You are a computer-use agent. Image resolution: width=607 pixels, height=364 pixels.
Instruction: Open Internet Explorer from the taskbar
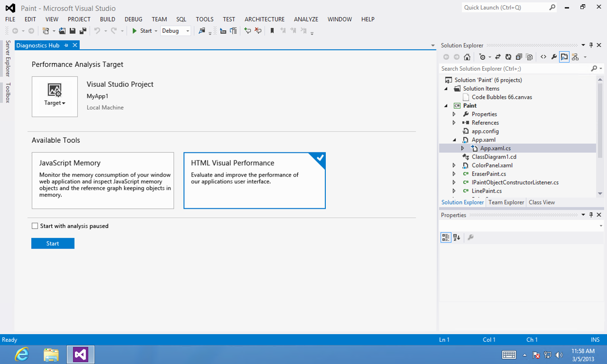[22, 354]
